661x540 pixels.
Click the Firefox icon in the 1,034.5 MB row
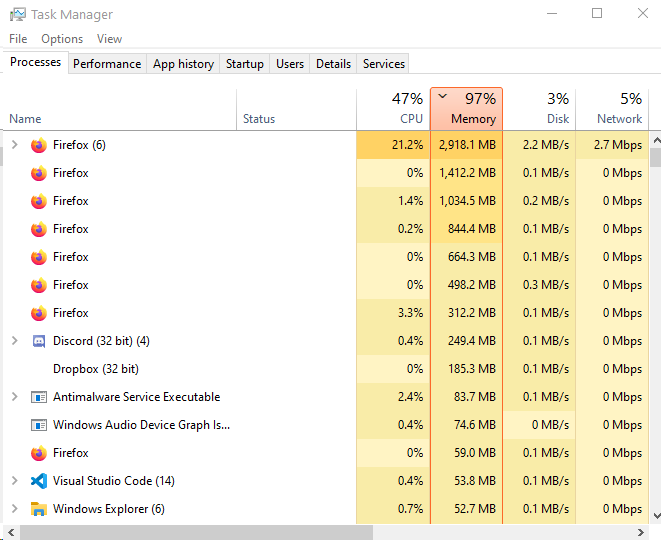[x=39, y=201]
